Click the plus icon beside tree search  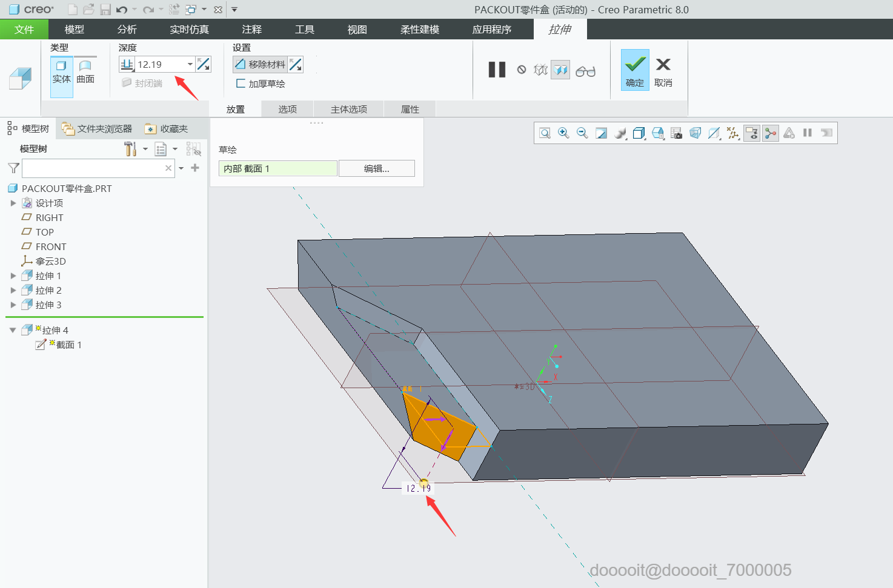[x=195, y=168]
